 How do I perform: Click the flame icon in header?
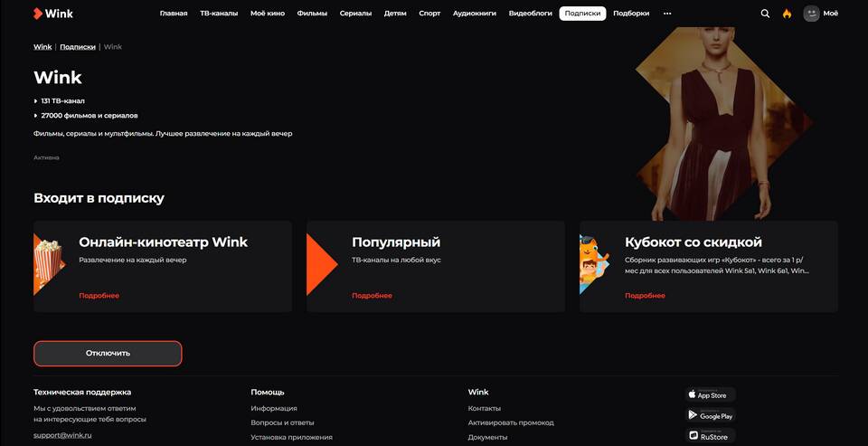[x=787, y=14]
